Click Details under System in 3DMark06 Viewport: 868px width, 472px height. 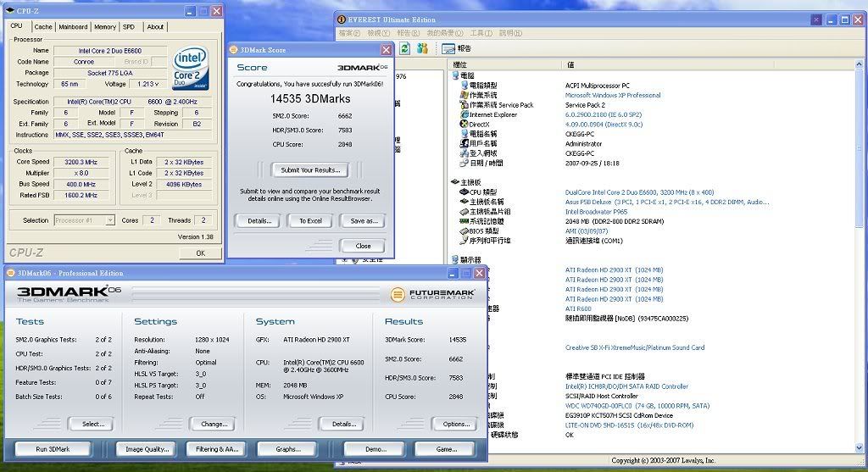tap(343, 424)
